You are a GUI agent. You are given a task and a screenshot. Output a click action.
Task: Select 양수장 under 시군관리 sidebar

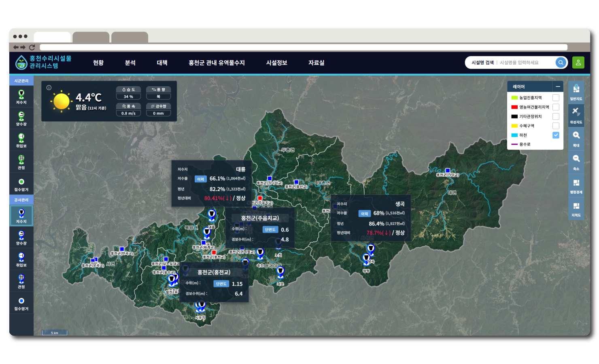(21, 119)
